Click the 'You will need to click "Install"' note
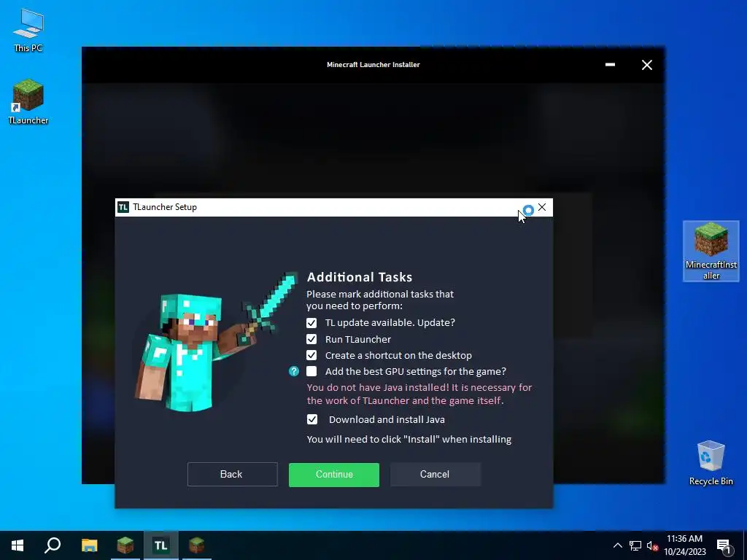Image resolution: width=747 pixels, height=560 pixels. 409,439
